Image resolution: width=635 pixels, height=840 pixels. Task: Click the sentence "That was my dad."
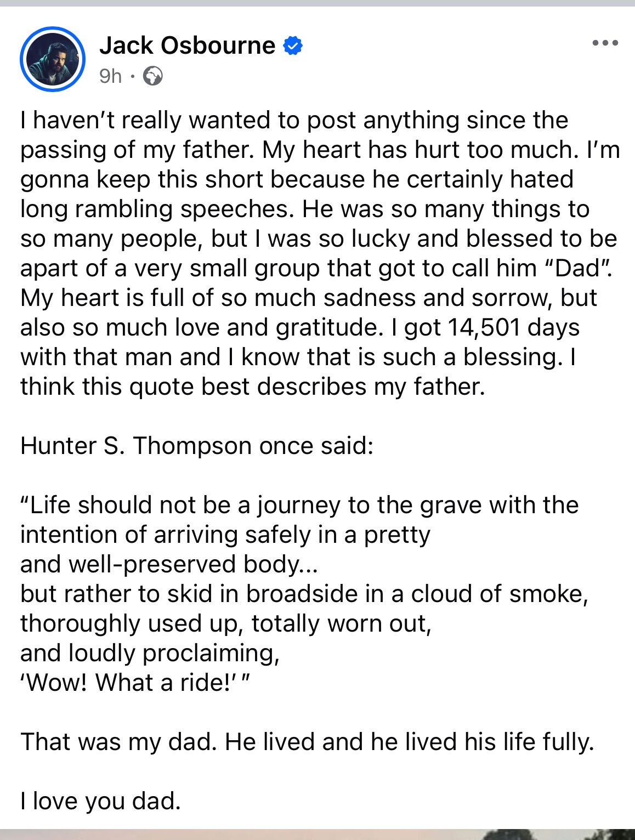coord(120,742)
